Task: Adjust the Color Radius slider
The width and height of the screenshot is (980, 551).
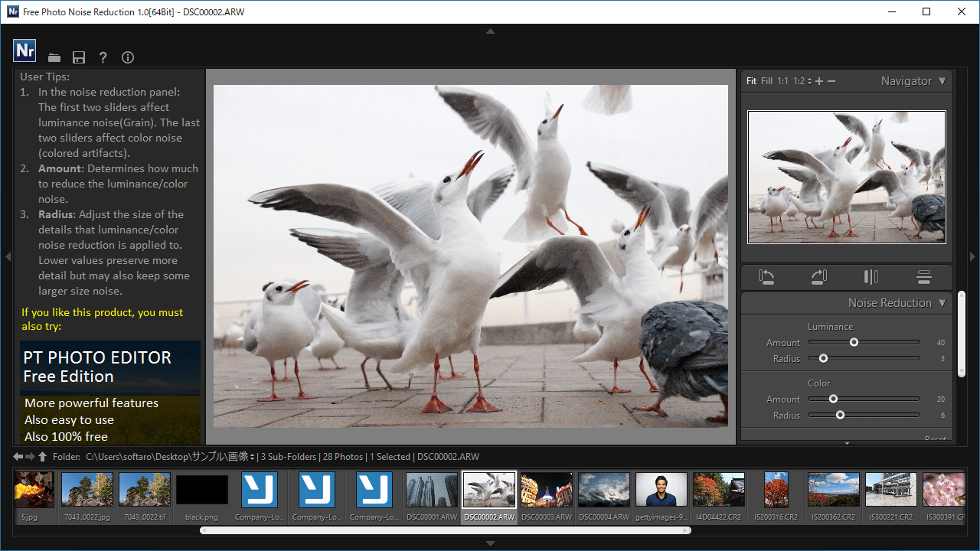Action: (864, 415)
